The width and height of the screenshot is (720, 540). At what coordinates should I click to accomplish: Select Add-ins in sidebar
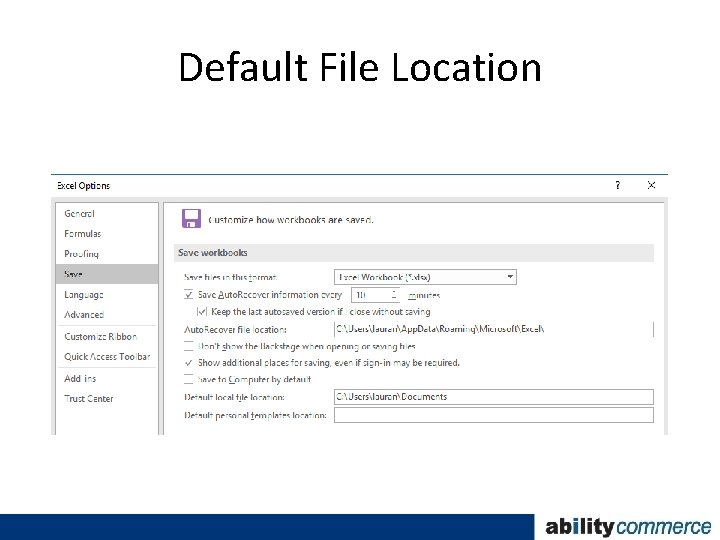click(x=80, y=379)
